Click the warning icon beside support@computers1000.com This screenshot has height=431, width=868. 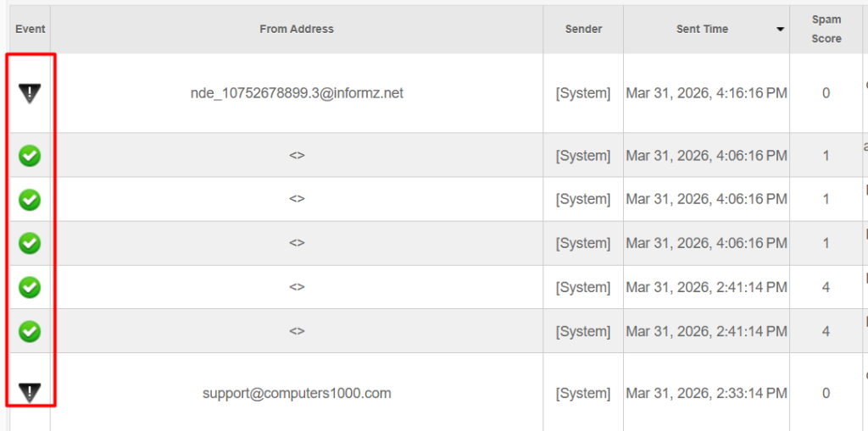[x=30, y=392]
